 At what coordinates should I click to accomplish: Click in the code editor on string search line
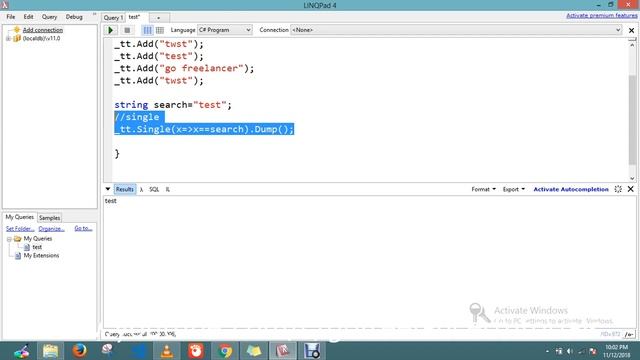(173, 105)
